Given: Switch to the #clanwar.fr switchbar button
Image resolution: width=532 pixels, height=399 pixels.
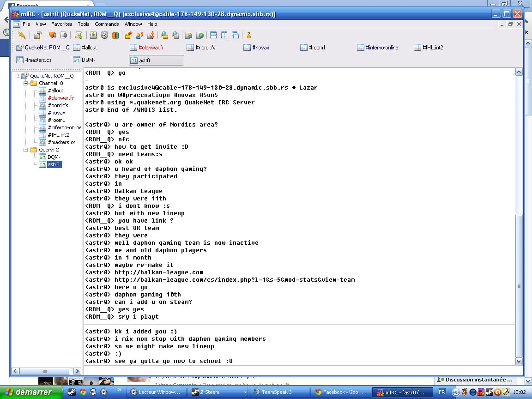Looking at the screenshot, I should (151, 48).
